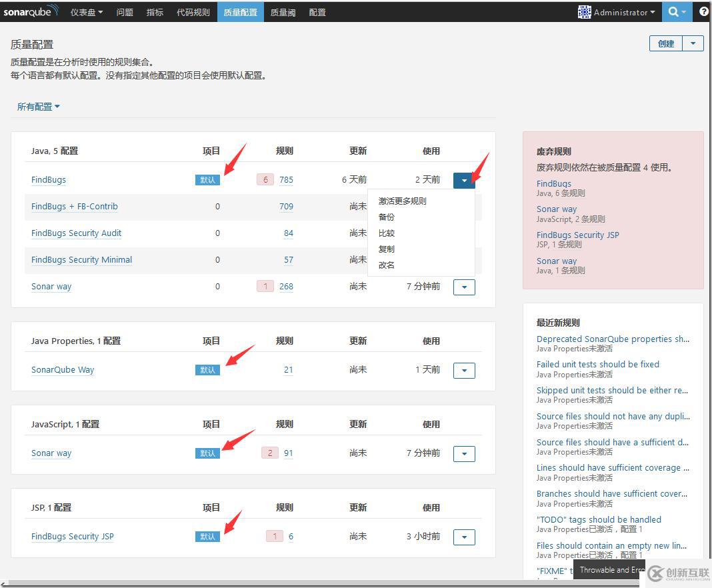Click JavaScript rule count 91
712x588 pixels.
coord(289,453)
